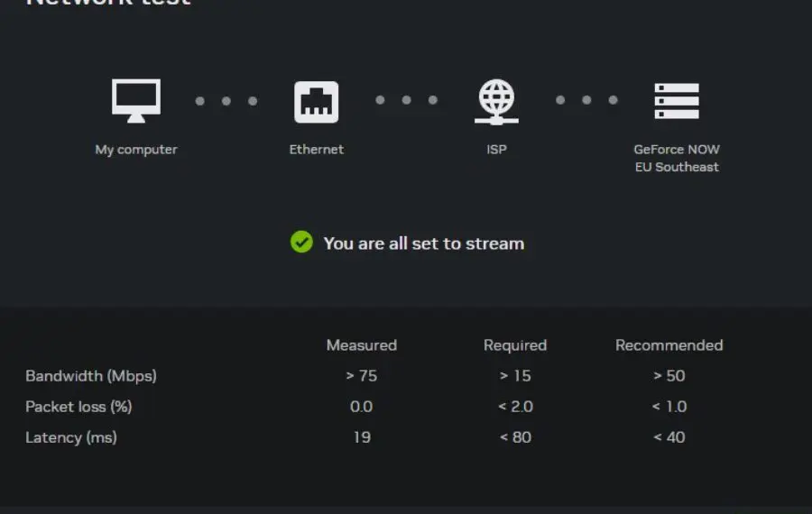Click the Packet loss (%) row label
The width and height of the screenshot is (812, 514).
[78, 407]
